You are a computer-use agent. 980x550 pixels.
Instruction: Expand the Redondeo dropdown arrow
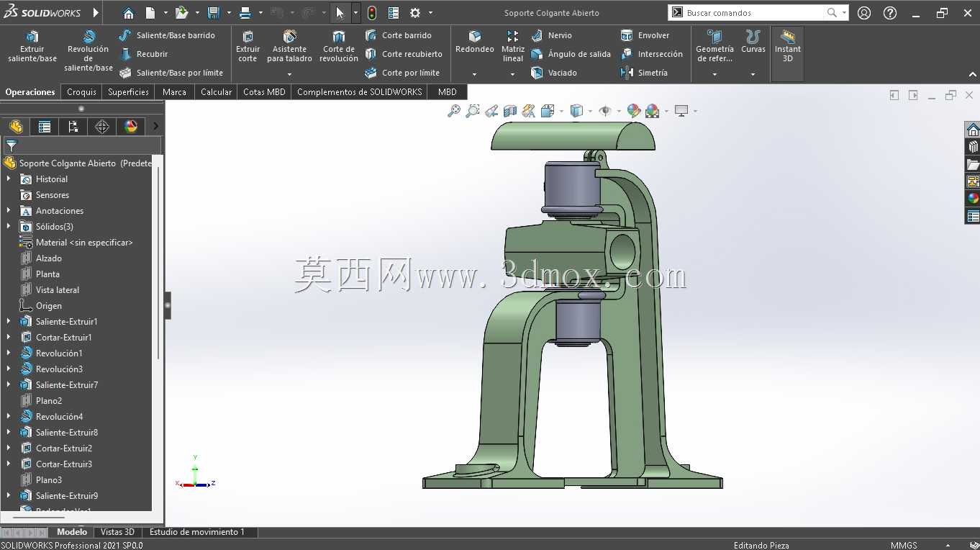474,74
